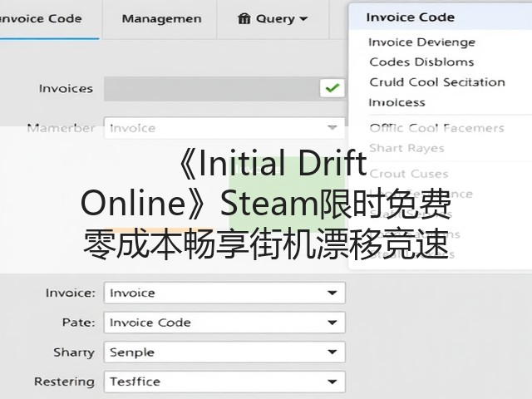The height and width of the screenshot is (399, 532).
Task: Click the Query building icon
Action: [x=244, y=18]
